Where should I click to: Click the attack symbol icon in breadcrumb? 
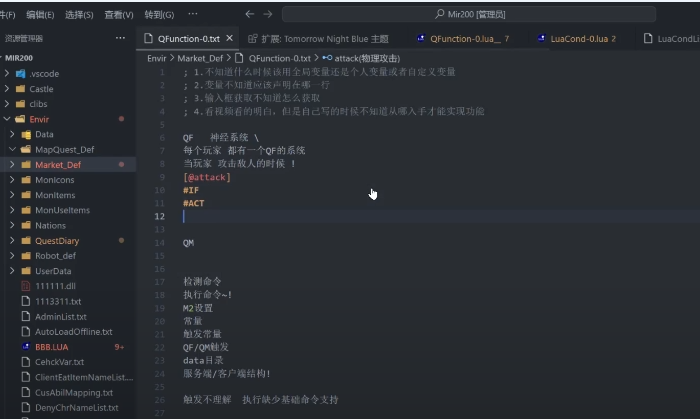click(328, 58)
